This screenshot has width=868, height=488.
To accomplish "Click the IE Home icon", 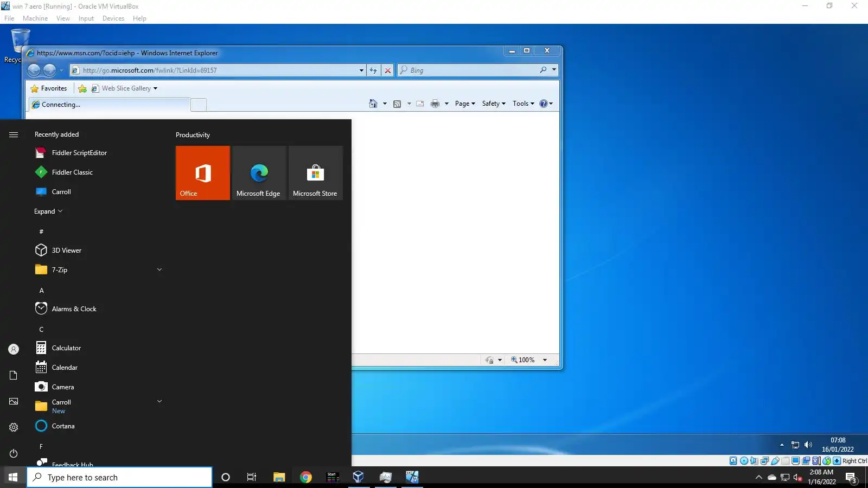I will point(373,104).
